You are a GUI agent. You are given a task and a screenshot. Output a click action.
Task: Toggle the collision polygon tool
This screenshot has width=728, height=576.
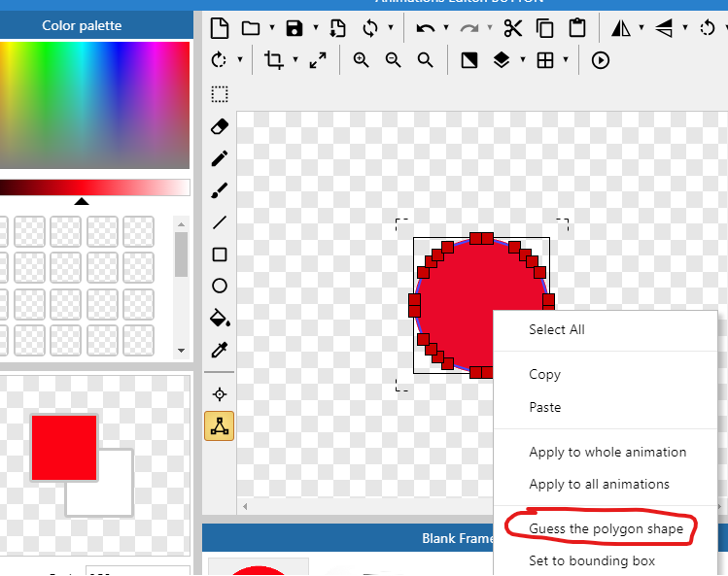219,426
